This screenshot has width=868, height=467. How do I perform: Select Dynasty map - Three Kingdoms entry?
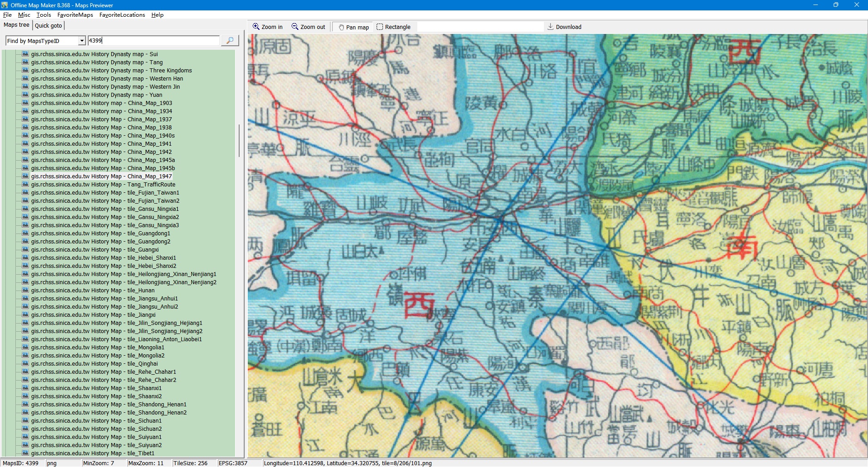[111, 71]
